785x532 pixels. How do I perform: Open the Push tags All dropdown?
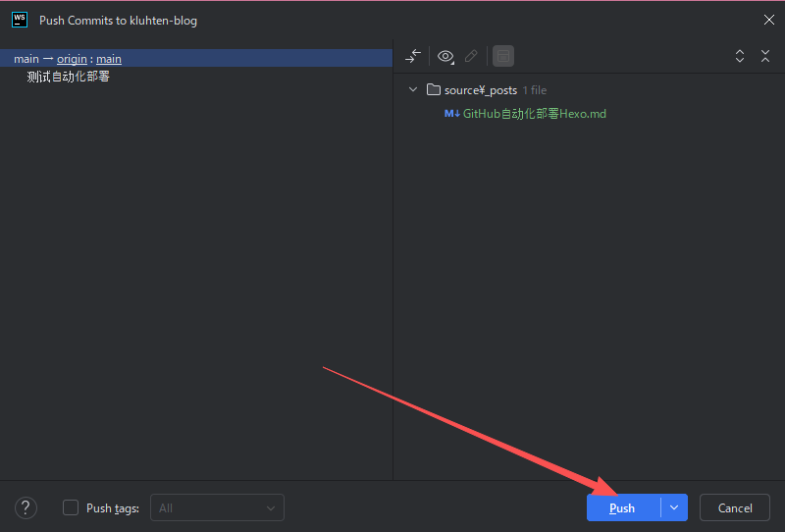pos(217,507)
